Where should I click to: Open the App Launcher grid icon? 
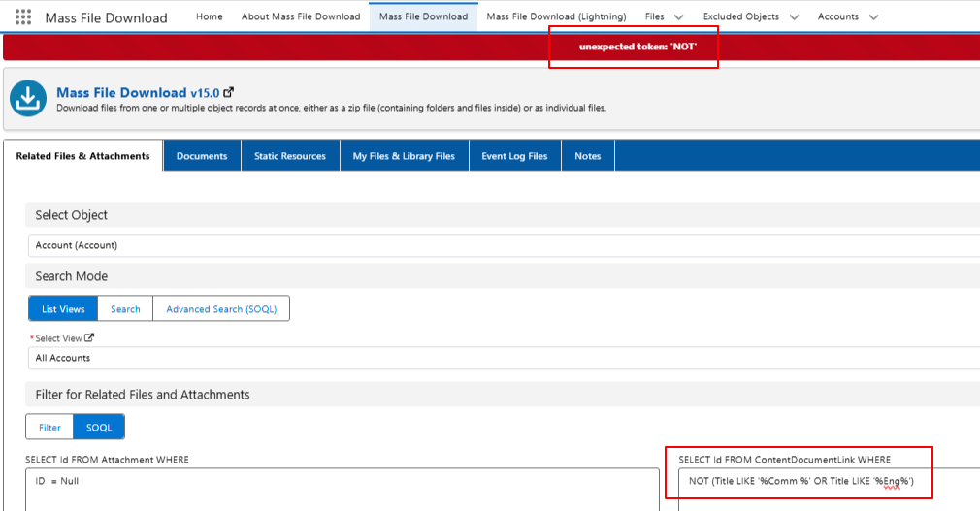point(23,16)
